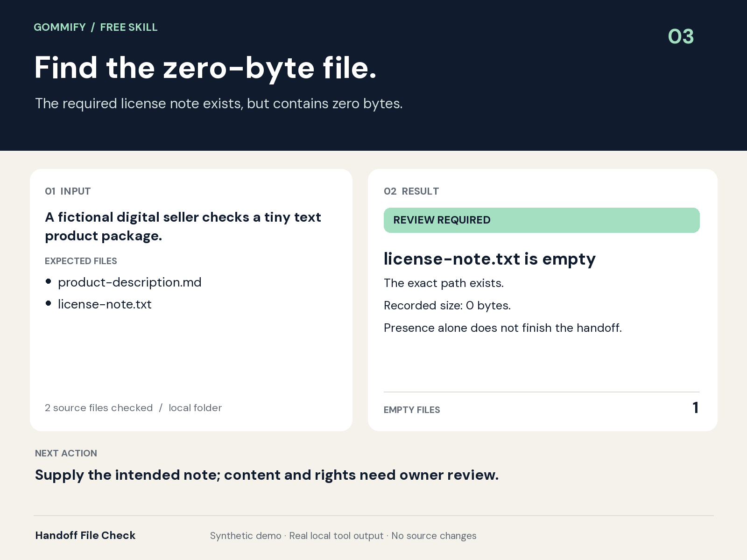Image resolution: width=747 pixels, height=560 pixels.
Task: Click the EXPECTED FILES label
Action: [x=81, y=261]
